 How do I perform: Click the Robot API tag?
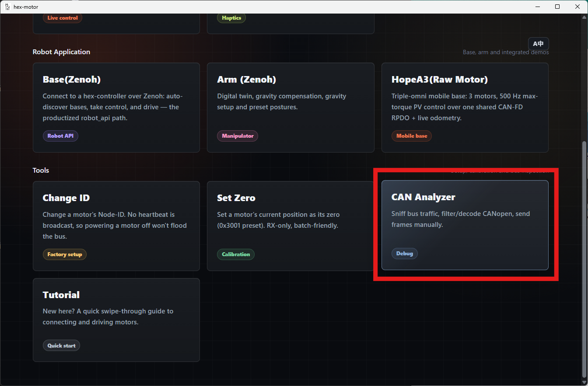[x=60, y=136]
